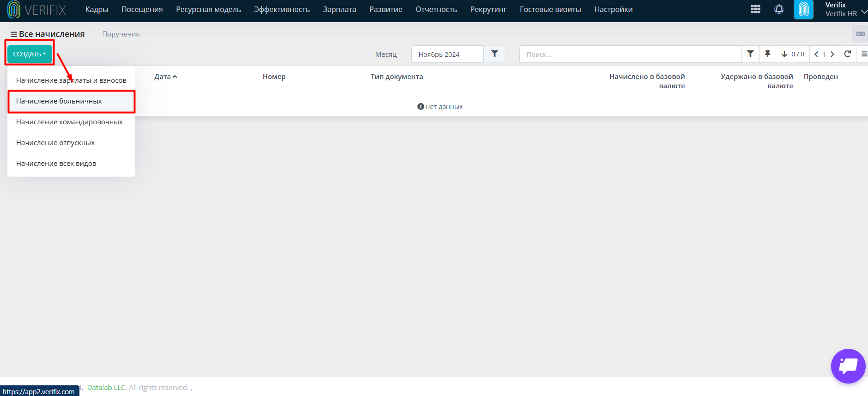Image resolution: width=868 pixels, height=396 pixels.
Task: Click the refresh icon
Action: pyautogui.click(x=848, y=54)
